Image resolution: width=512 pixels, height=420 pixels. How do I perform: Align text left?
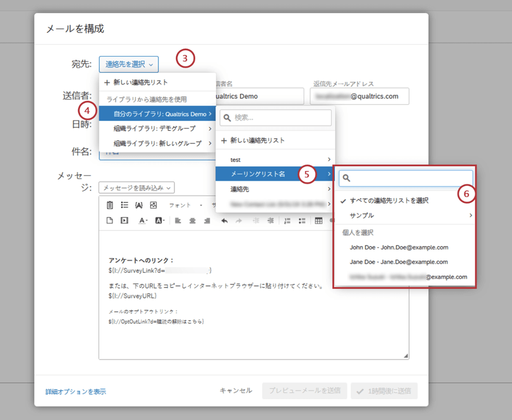(178, 221)
